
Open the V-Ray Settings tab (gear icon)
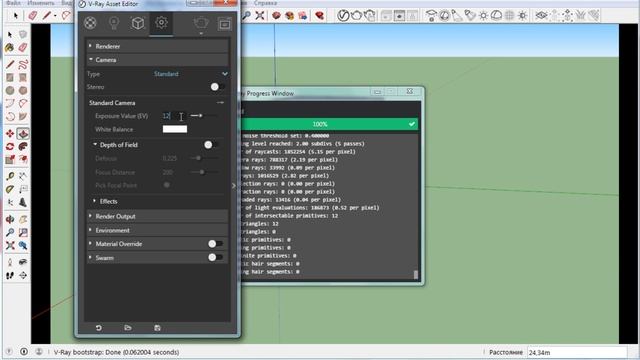161,23
